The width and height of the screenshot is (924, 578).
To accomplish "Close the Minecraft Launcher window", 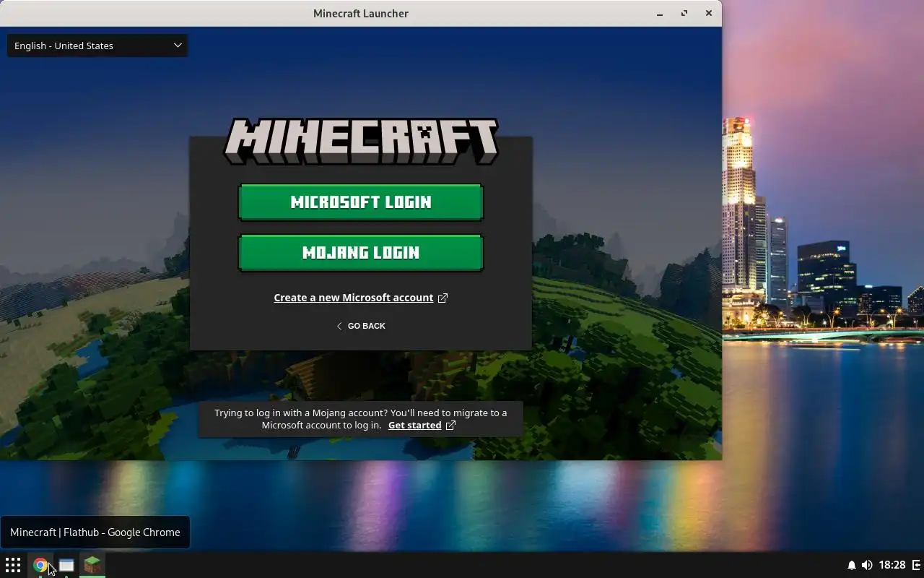I will coord(709,13).
